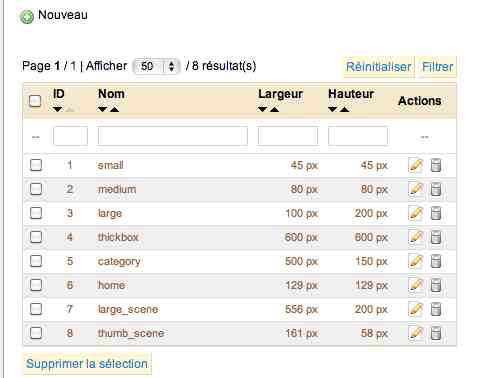This screenshot has width=504, height=378.
Task: Sort Largeur column descending with down arrow
Action: click(263, 109)
